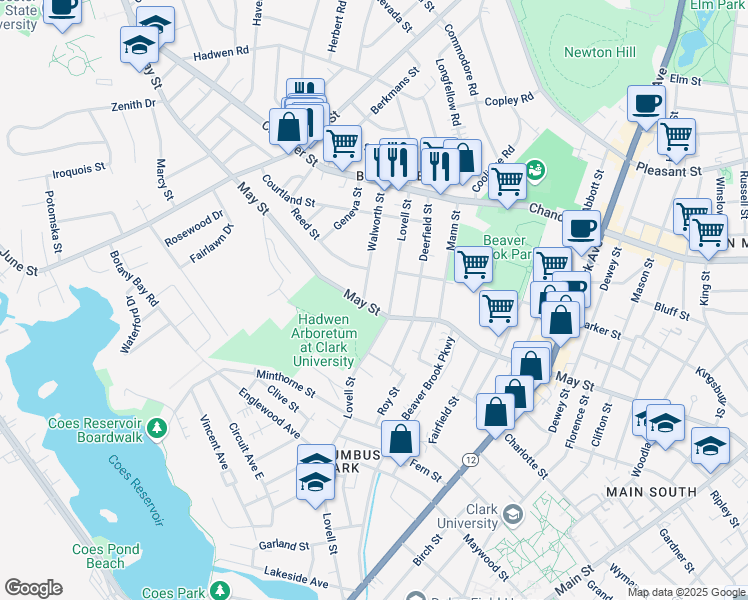Click the Beaver Brook Pkwy street label
Screen dimensions: 748x600
428,379
